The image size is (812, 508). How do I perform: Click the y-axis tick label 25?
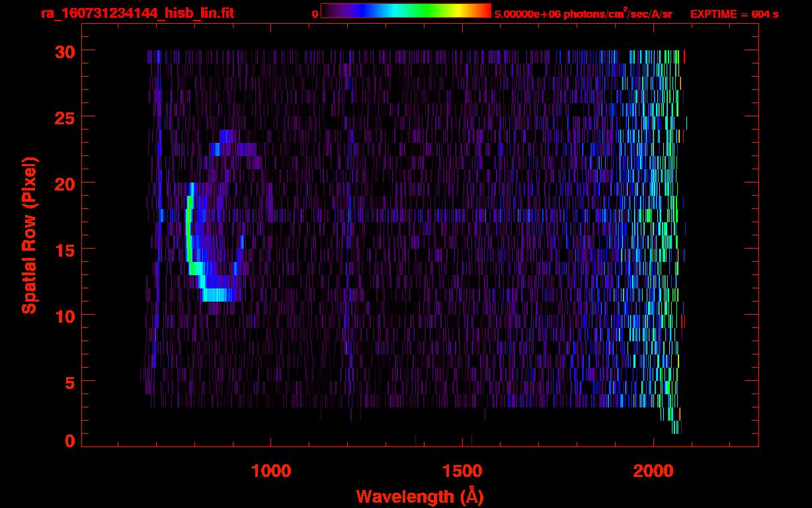64,117
